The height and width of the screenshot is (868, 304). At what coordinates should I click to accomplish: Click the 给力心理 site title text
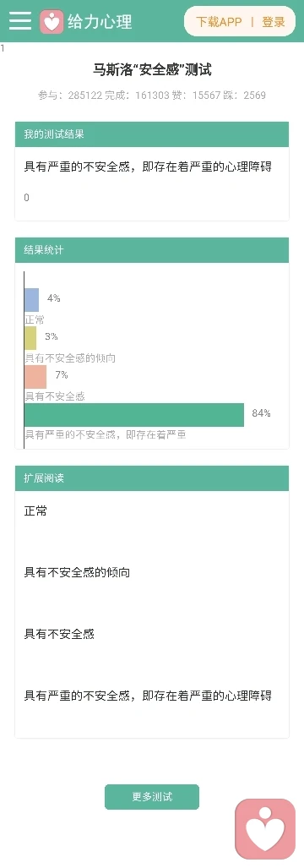(x=100, y=22)
